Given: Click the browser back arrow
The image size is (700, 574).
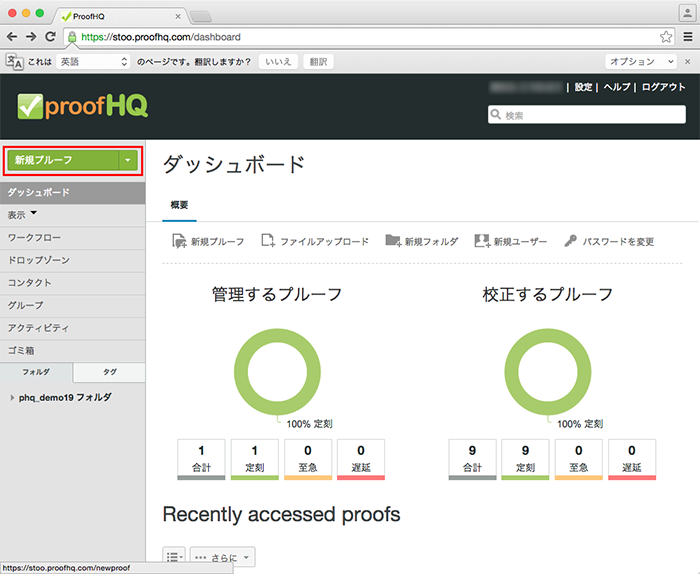Looking at the screenshot, I should (x=12, y=37).
